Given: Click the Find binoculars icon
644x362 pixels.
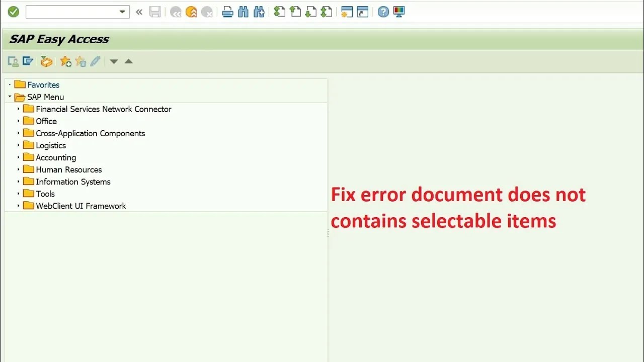Looking at the screenshot, I should click(244, 12).
